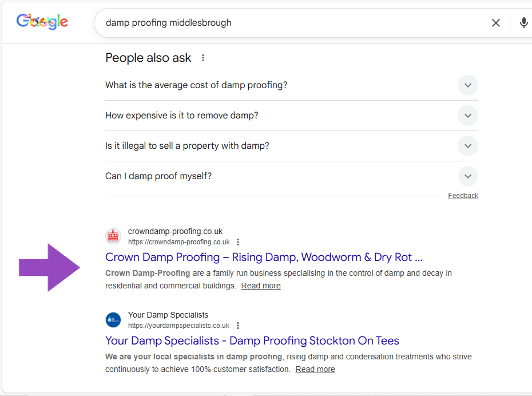
Task: Click the Crown Damp Proofing favicon
Action: click(113, 236)
